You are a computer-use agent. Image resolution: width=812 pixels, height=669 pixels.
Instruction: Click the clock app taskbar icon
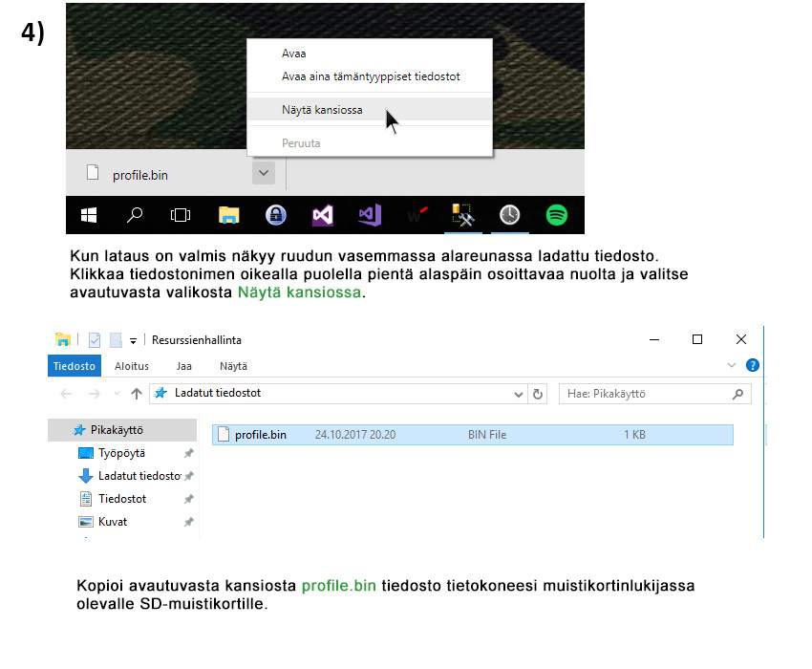click(509, 216)
